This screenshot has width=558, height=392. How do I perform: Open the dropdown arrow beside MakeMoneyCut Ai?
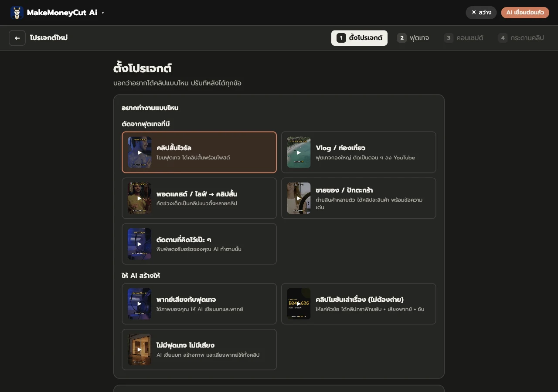pyautogui.click(x=103, y=13)
